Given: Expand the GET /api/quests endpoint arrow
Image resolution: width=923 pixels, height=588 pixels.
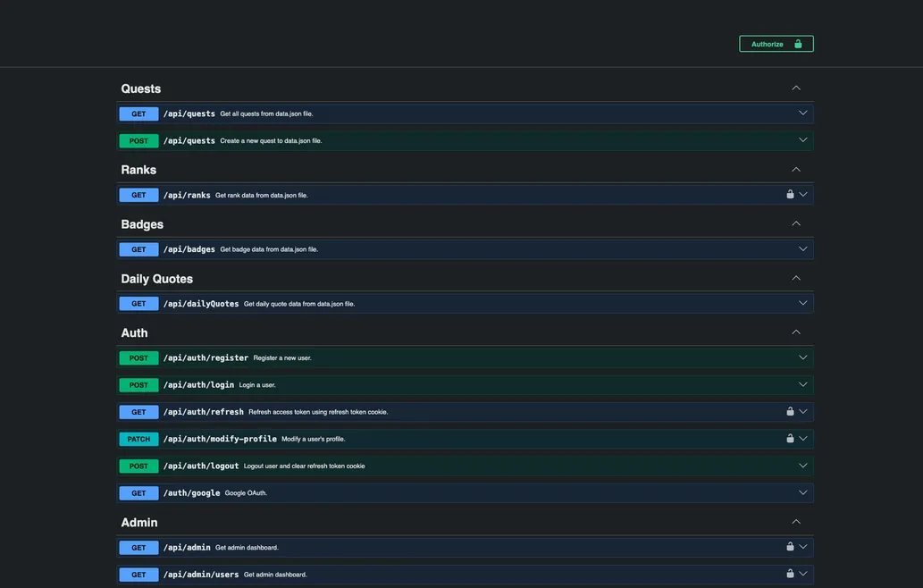Looking at the screenshot, I should (x=803, y=113).
